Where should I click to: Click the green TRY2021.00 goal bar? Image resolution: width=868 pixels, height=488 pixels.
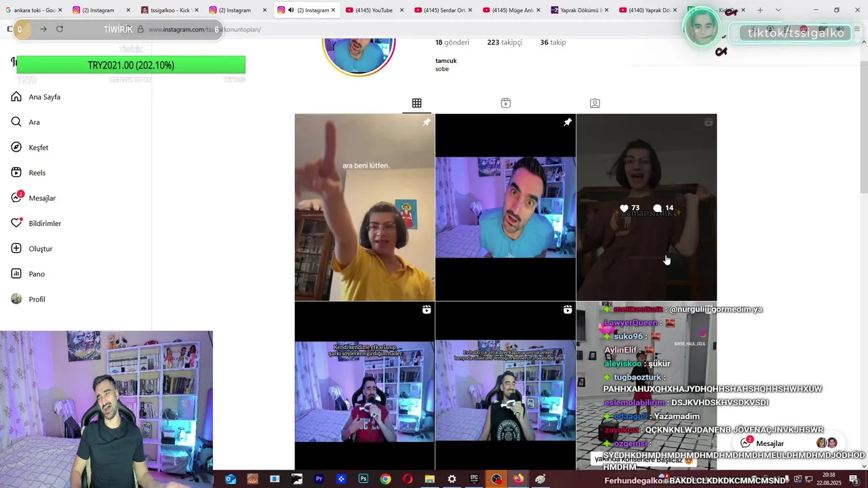[131, 65]
